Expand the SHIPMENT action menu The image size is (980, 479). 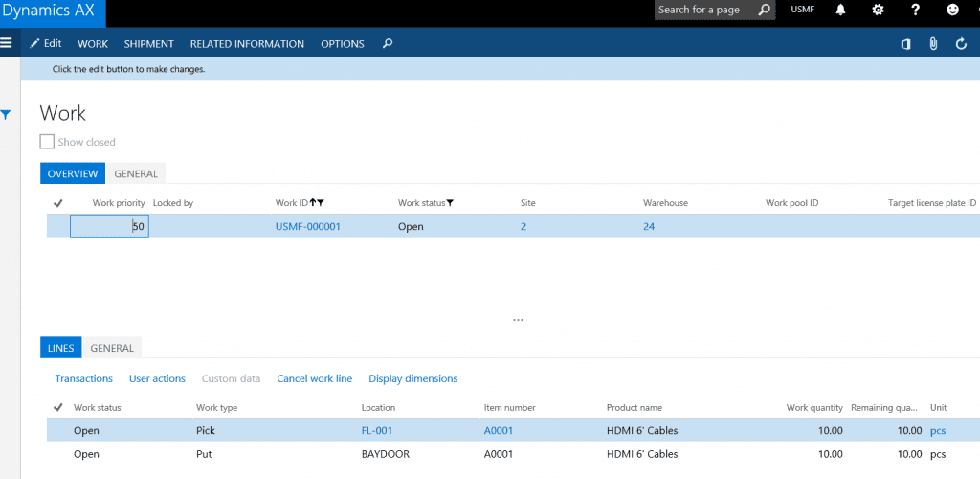pos(148,44)
